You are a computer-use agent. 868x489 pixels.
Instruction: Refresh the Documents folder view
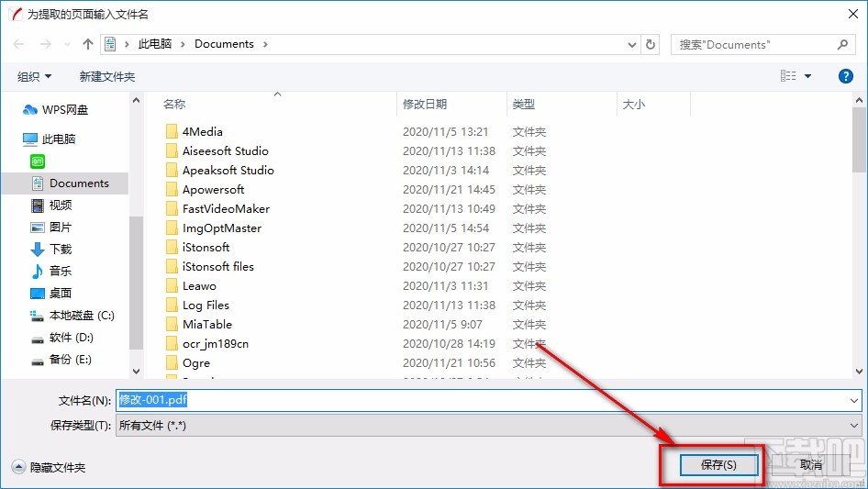point(651,44)
